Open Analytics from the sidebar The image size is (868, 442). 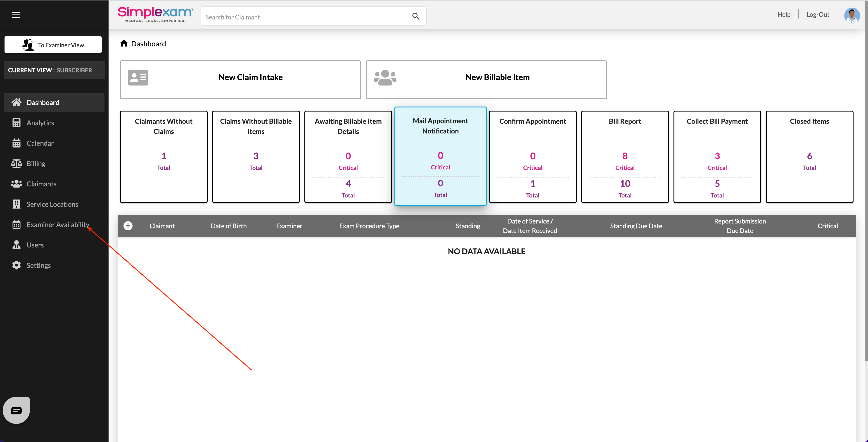click(40, 123)
